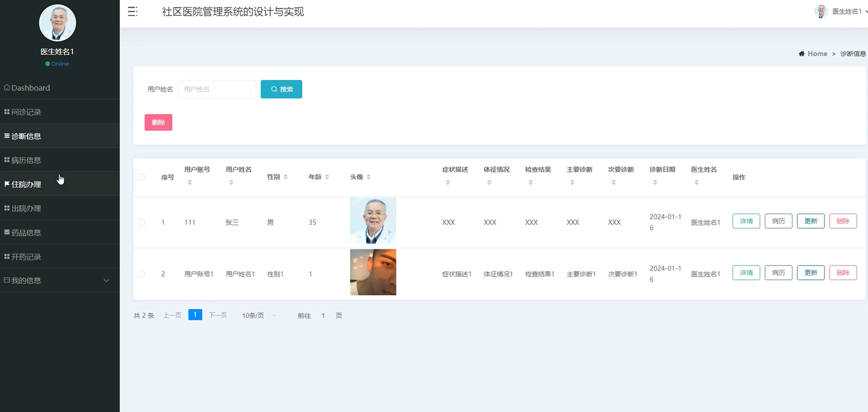Viewport: 868px width, 412px height.
Task: Open 住院办理 menu item
Action: 60,185
